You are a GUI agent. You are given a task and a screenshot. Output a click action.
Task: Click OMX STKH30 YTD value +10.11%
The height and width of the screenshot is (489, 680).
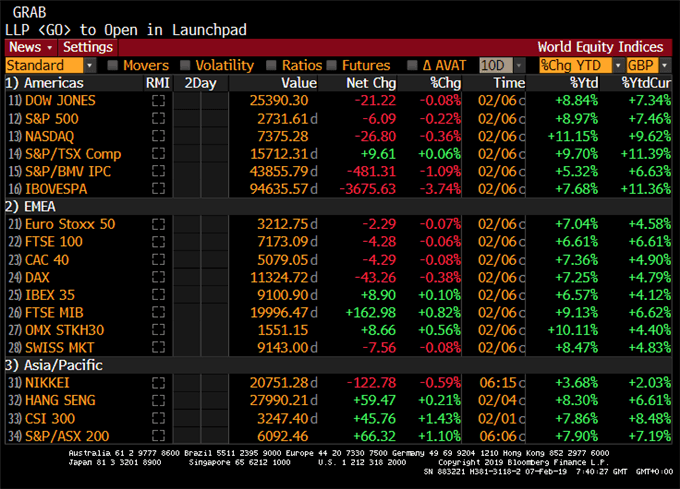tap(572, 330)
